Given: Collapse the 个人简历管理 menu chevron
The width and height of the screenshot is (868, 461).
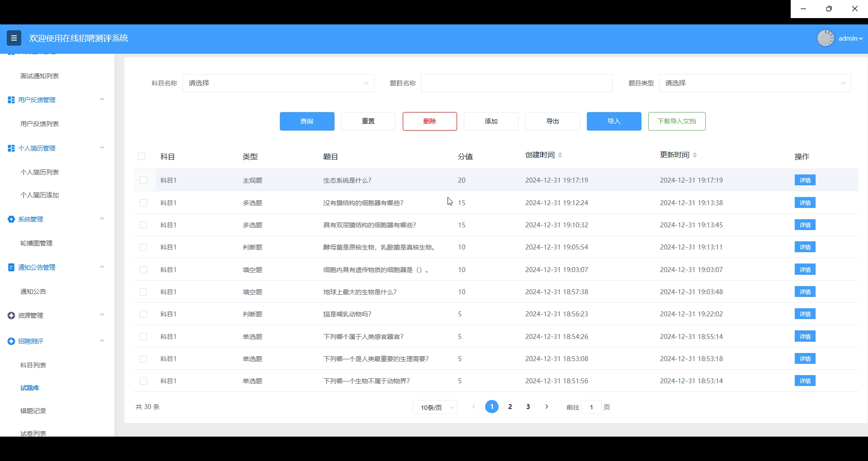Looking at the screenshot, I should point(102,148).
